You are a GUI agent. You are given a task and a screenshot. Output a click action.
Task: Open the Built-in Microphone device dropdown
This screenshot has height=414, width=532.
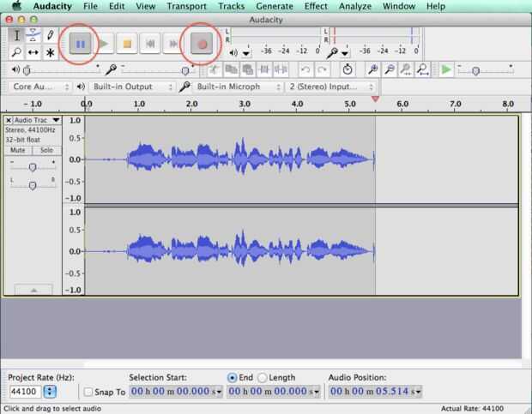[x=239, y=87]
